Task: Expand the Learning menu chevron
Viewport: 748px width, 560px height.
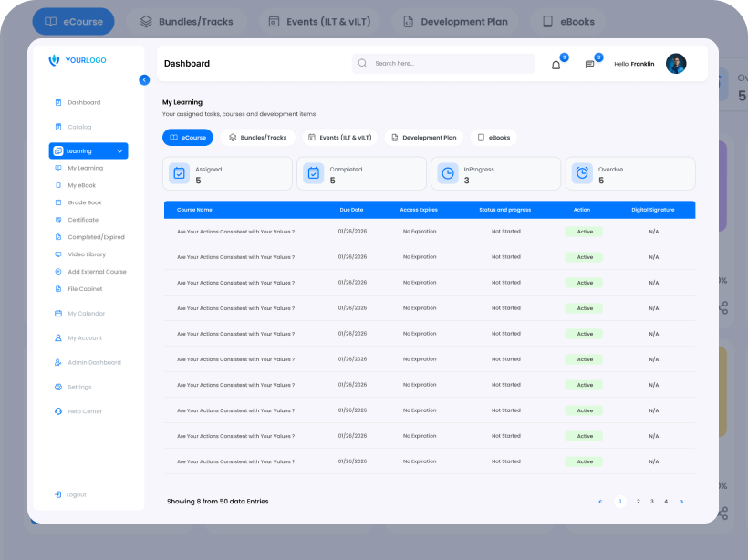Action: [119, 150]
